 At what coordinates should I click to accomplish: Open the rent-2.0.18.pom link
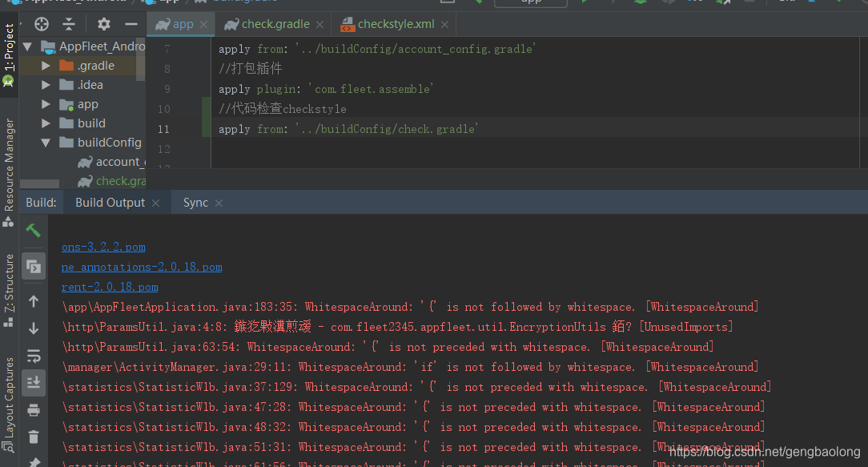[x=110, y=287]
